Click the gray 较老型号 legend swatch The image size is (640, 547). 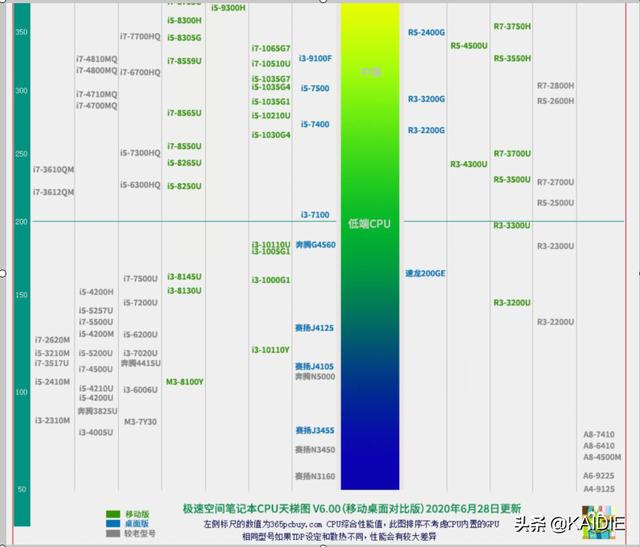113,534
